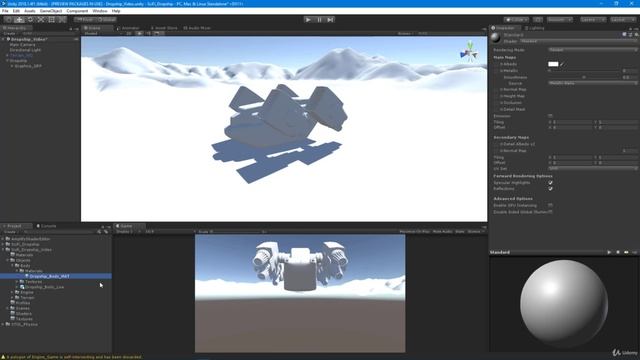The height and width of the screenshot is (360, 640).
Task: Toggle scene lighting in Scene view toolbar
Action: point(139,33)
